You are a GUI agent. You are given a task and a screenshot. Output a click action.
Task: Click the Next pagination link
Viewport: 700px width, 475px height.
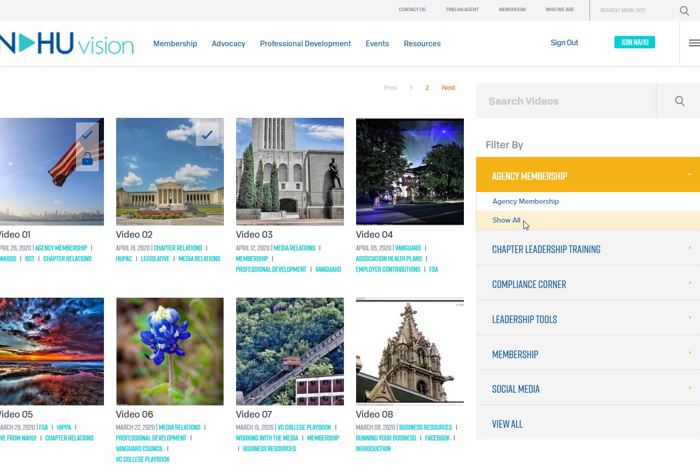tap(449, 88)
